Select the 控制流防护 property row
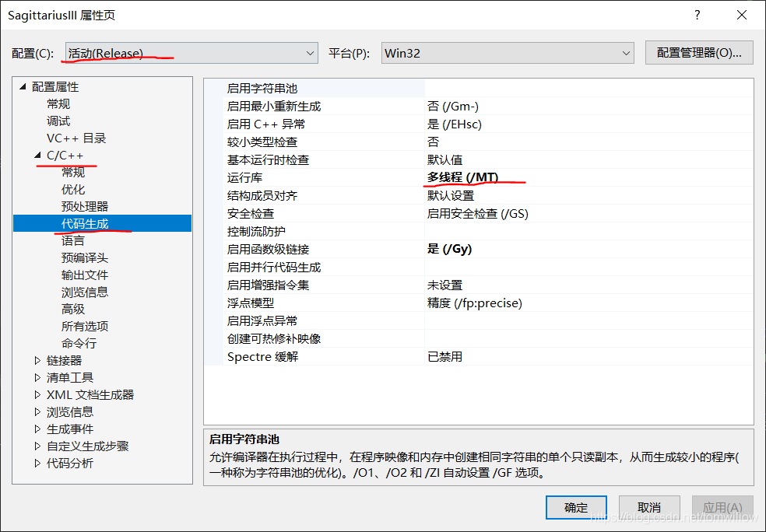Viewport: 766px width, 532px height. pyautogui.click(x=479, y=231)
